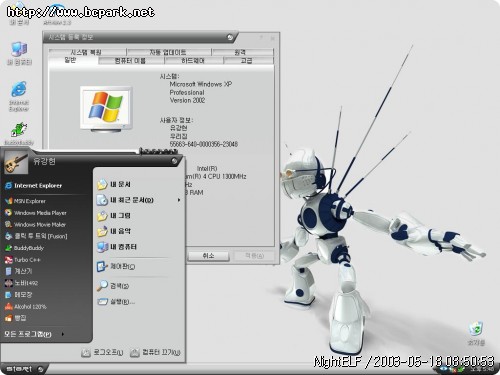Switch to the Automatic Updates tab
Image resolution: width=500 pixels, height=375 pixels.
click(168, 52)
